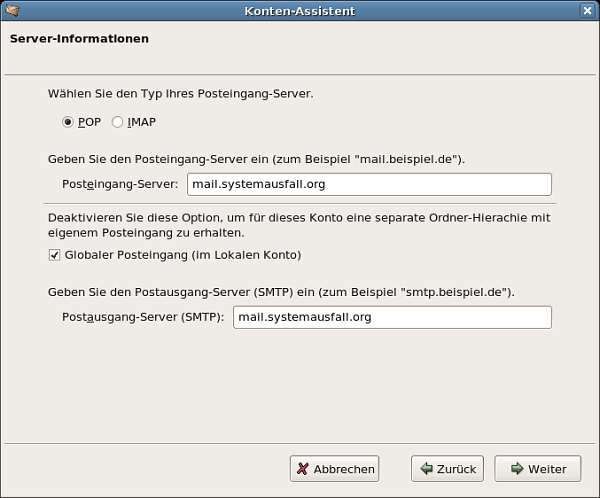This screenshot has height=498, width=600.
Task: Close the Konten-Assistent window
Action: pos(587,10)
